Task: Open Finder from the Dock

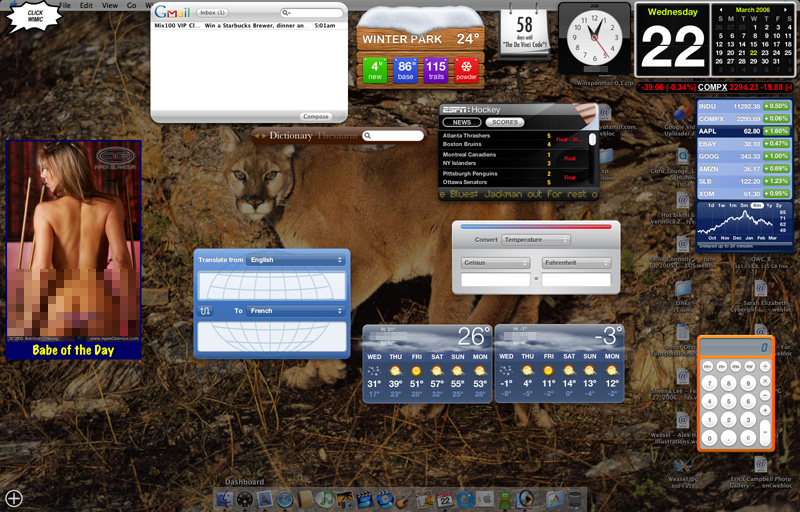Action: coord(225,499)
